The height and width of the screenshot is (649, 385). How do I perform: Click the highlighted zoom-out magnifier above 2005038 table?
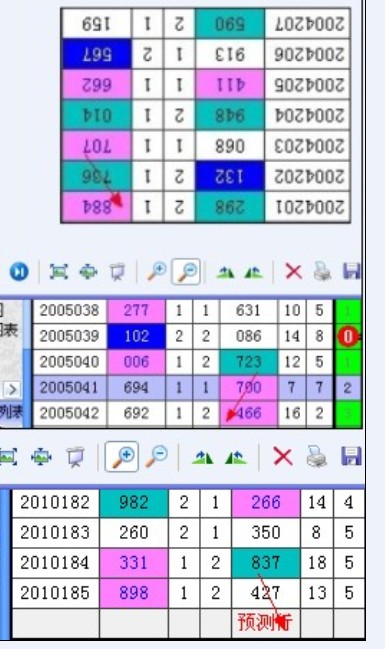tap(186, 272)
